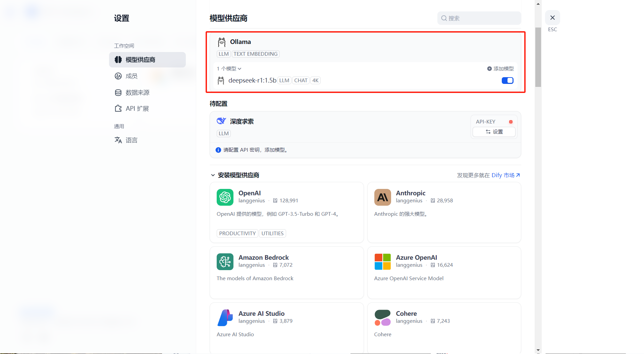The width and height of the screenshot is (644, 354).
Task: Click the members icon beside 成员
Action: 118,76
